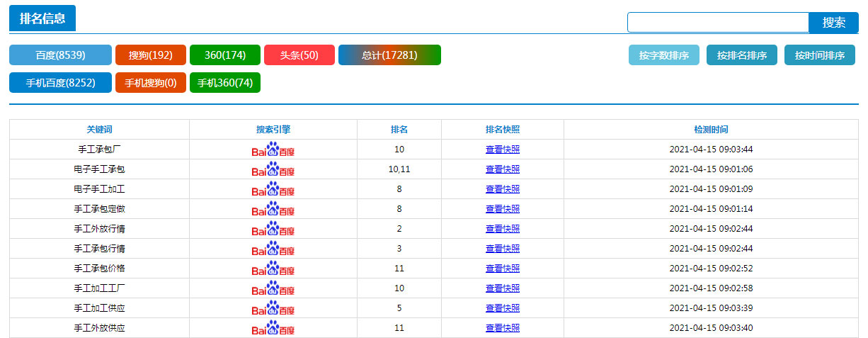Open 查看快照 for 手工承包价格
This screenshot has width=868, height=338.
[x=503, y=269]
